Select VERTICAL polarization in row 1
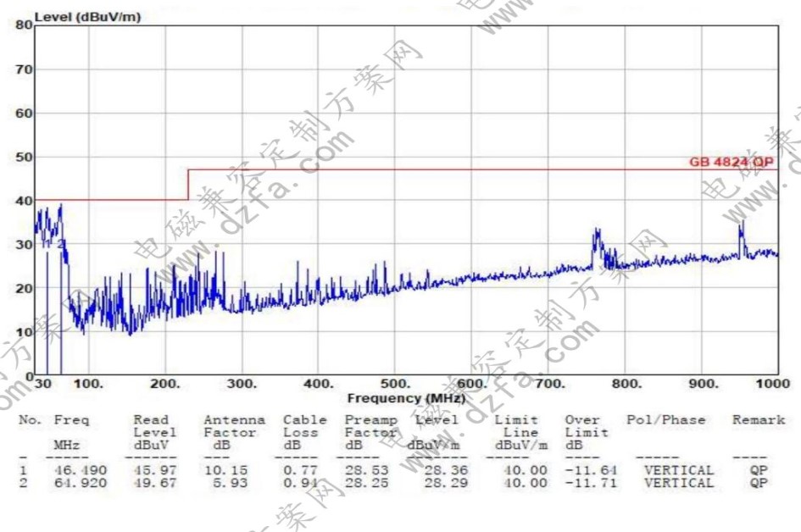 678,469
